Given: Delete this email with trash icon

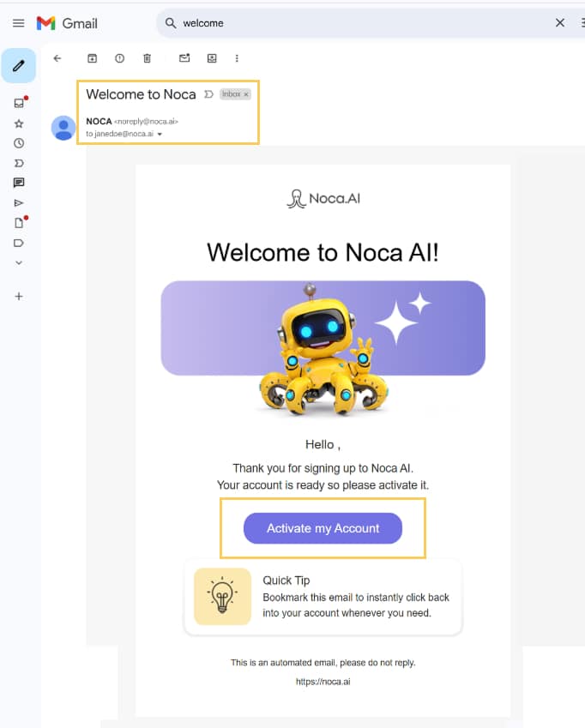Looking at the screenshot, I should coord(148,58).
